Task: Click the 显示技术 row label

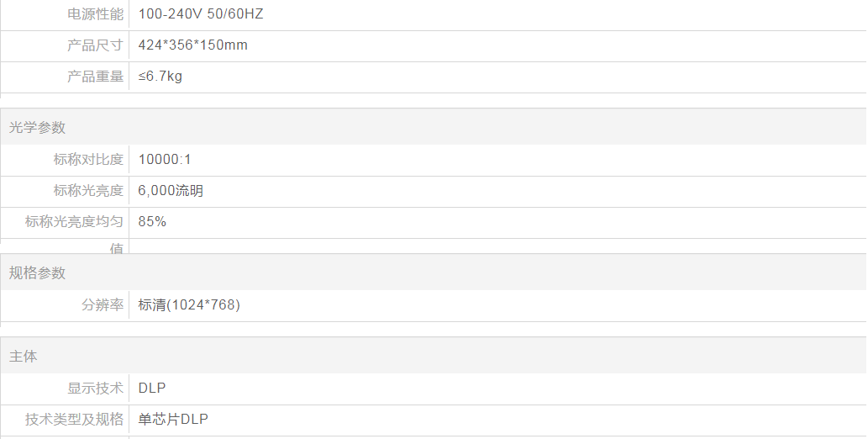Action: 95,389
